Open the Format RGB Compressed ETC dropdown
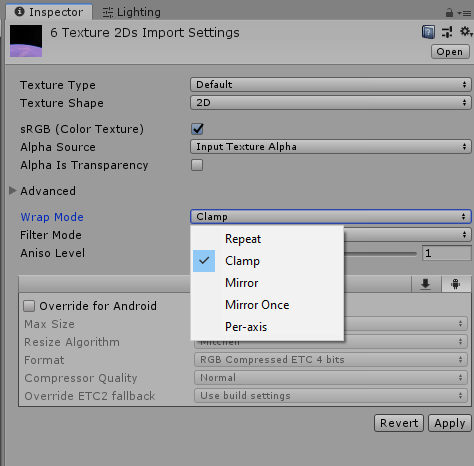Image resolution: width=474 pixels, height=466 pixels. [331, 360]
